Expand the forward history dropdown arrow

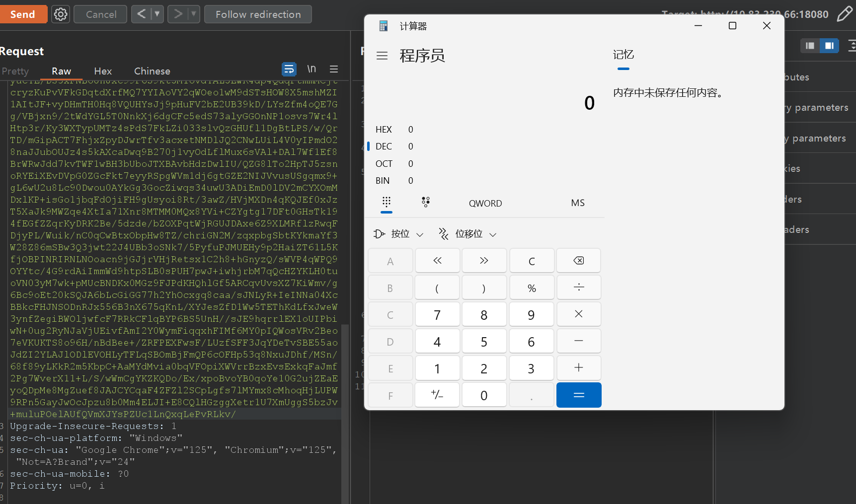point(193,14)
